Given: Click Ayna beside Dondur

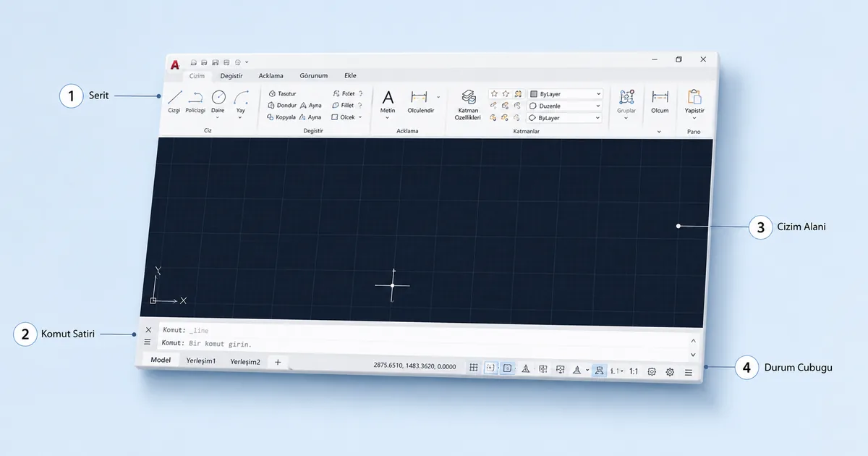Looking at the screenshot, I should tap(311, 105).
